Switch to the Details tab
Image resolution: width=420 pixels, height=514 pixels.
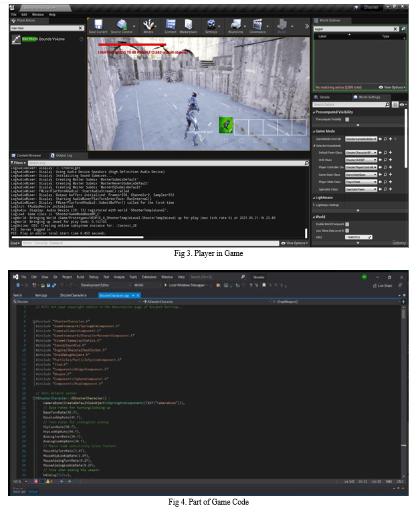pyautogui.click(x=324, y=97)
